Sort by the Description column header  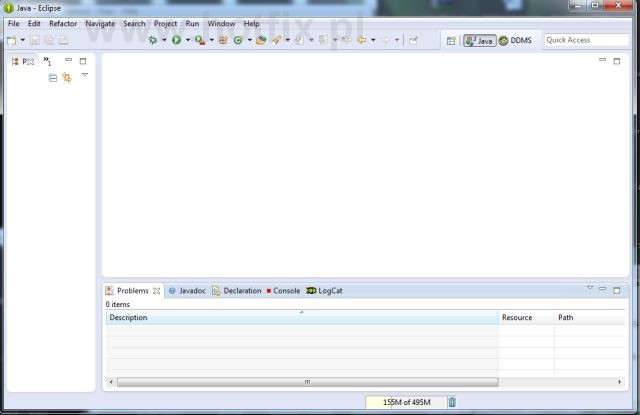click(x=300, y=317)
